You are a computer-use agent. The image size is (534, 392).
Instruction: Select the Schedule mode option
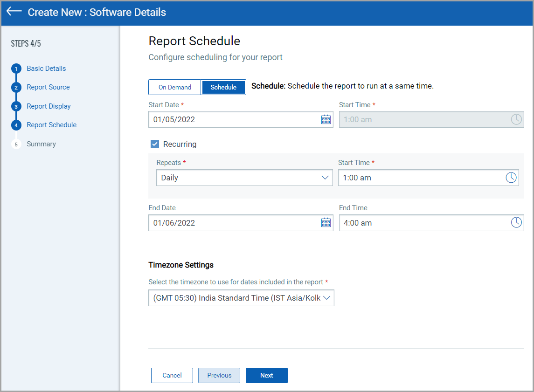click(223, 87)
